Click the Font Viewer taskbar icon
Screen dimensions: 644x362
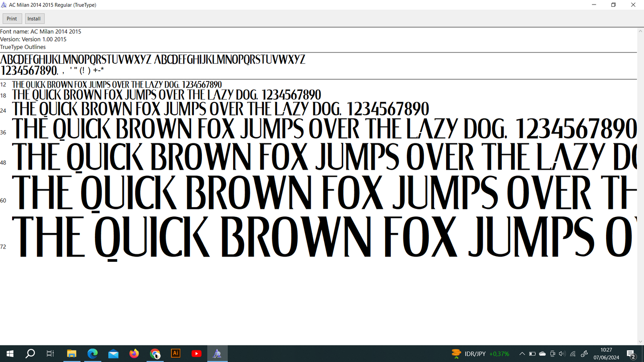(x=217, y=354)
